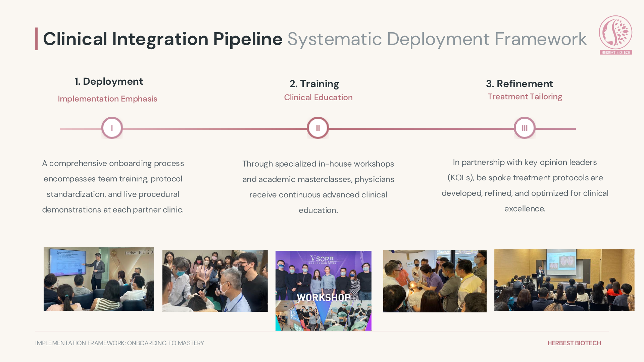Click the 'Clinical Integration Pipeline' title
Image resolution: width=644 pixels, height=362 pixels.
163,39
